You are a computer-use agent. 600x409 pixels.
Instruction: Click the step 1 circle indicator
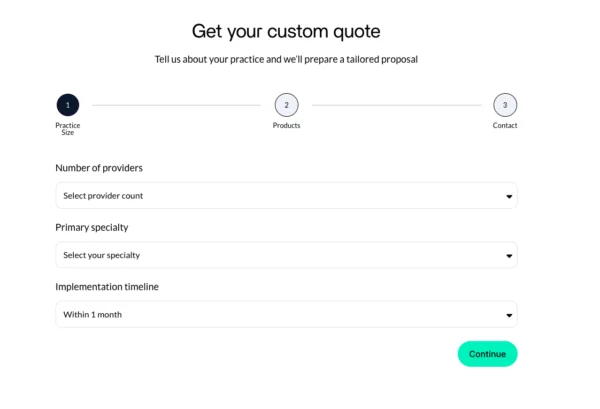tap(68, 105)
